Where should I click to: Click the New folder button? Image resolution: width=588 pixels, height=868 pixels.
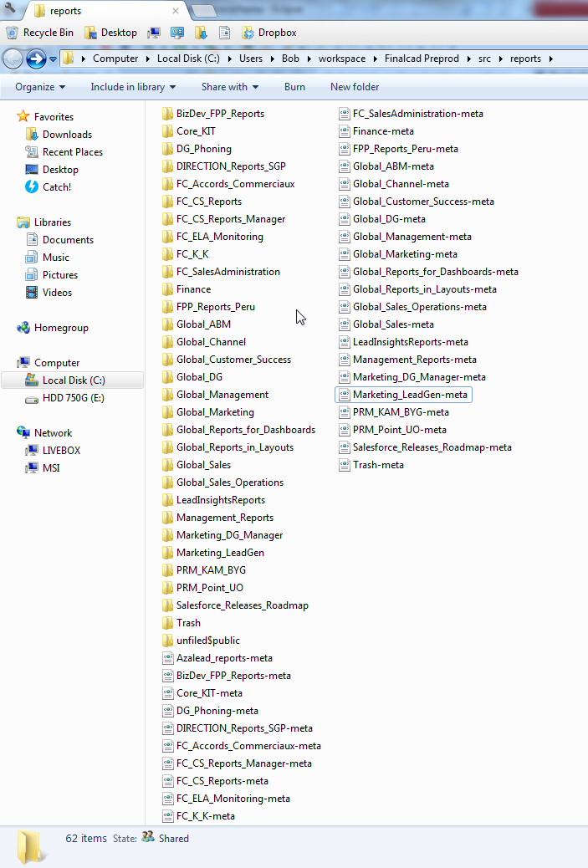355,87
